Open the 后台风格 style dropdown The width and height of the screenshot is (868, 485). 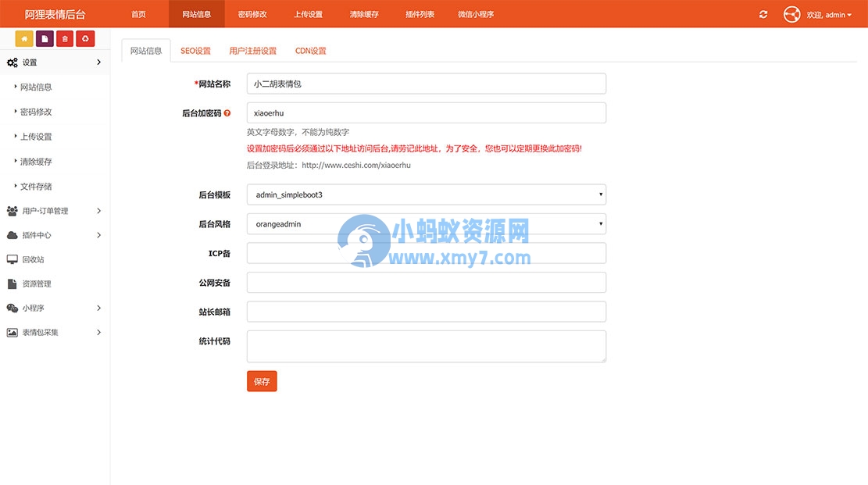pyautogui.click(x=425, y=223)
